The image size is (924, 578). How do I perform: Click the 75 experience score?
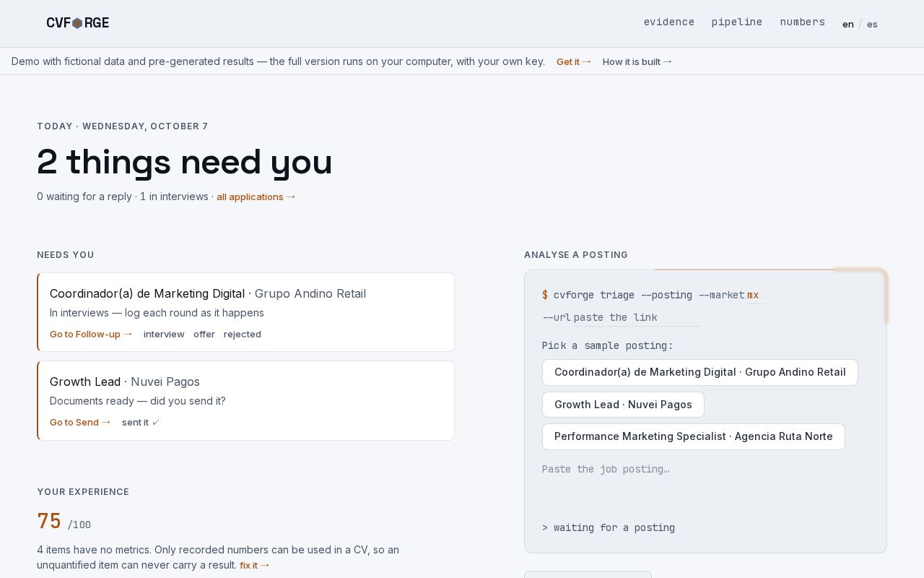click(49, 521)
